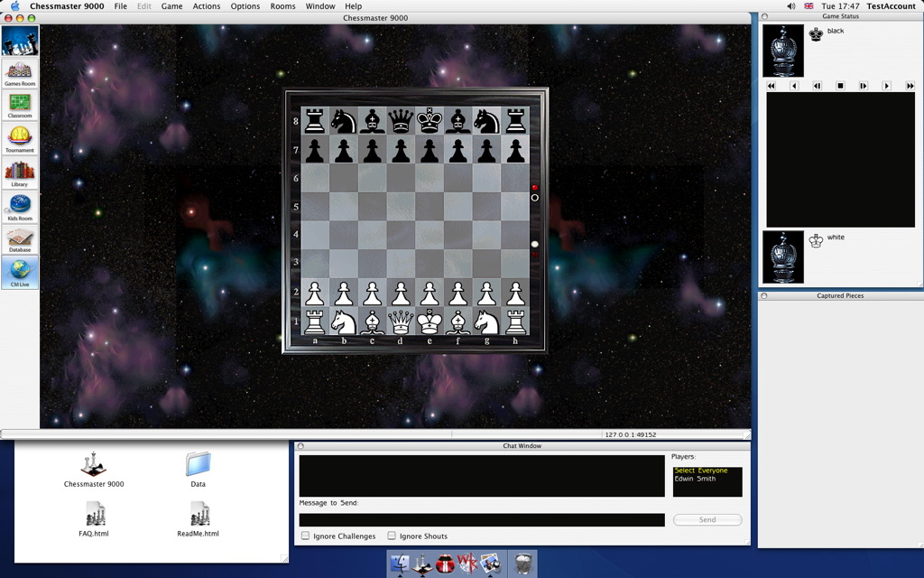Open the Games Room from the sidebar
924x578 pixels.
tap(20, 74)
